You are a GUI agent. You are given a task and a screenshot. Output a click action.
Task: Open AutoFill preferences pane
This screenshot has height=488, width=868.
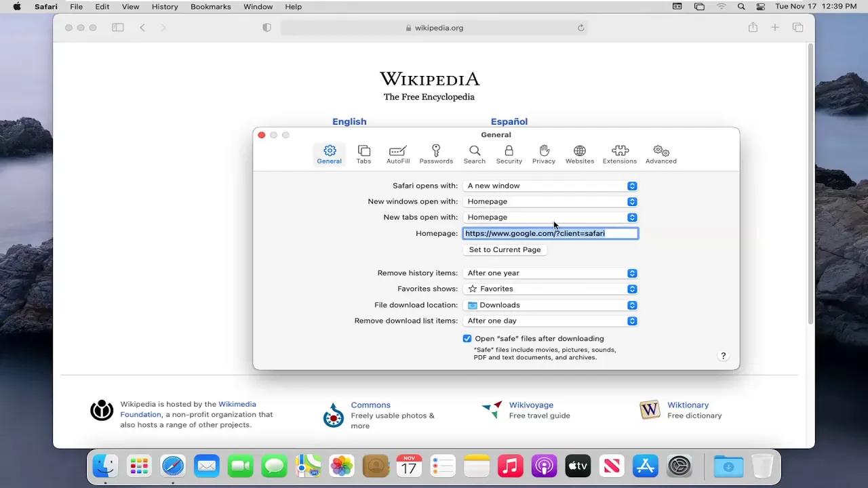point(398,155)
